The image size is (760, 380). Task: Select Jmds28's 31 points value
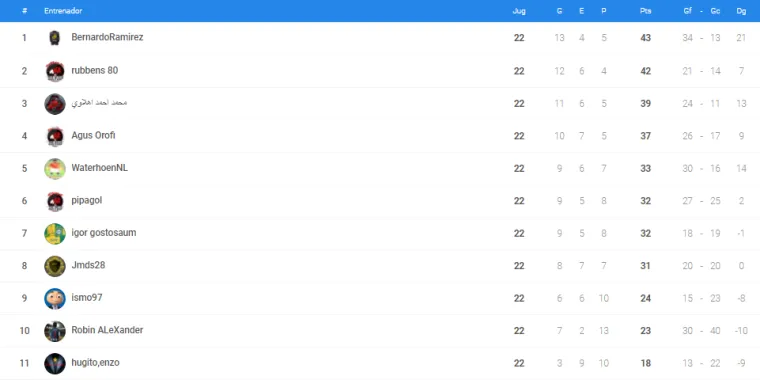pyautogui.click(x=645, y=266)
